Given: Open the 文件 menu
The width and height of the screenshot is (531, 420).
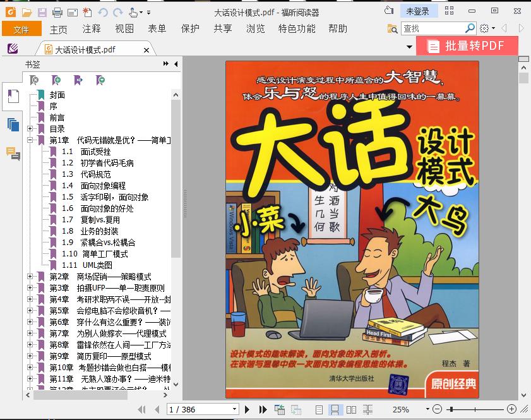Looking at the screenshot, I should tap(21, 29).
